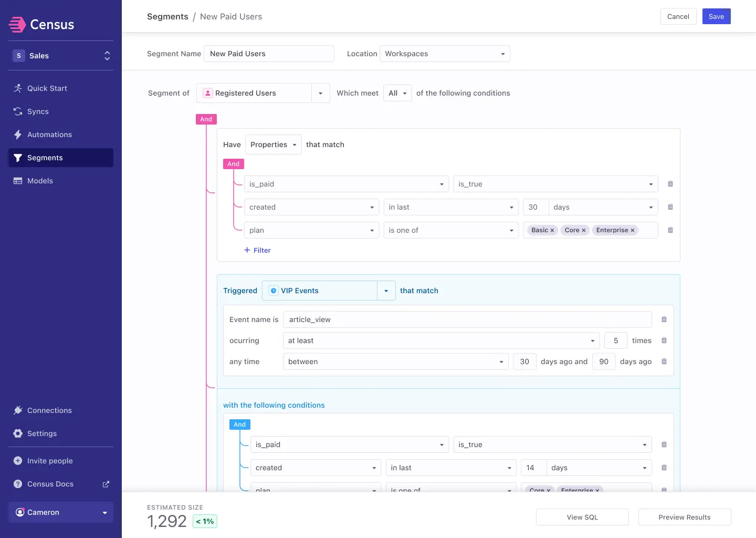Open Models in the sidebar
This screenshot has width=756, height=538.
(x=39, y=181)
